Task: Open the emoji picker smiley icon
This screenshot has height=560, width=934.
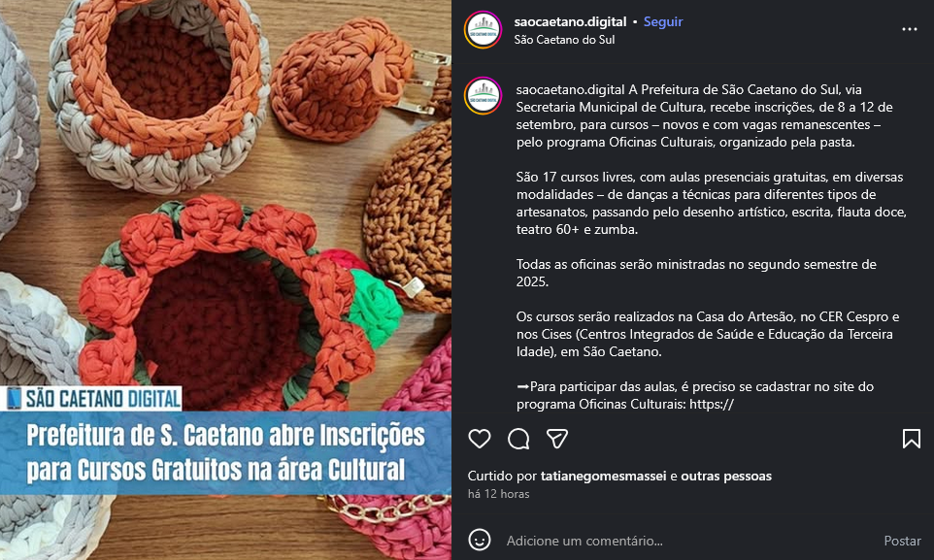Action: [479, 541]
